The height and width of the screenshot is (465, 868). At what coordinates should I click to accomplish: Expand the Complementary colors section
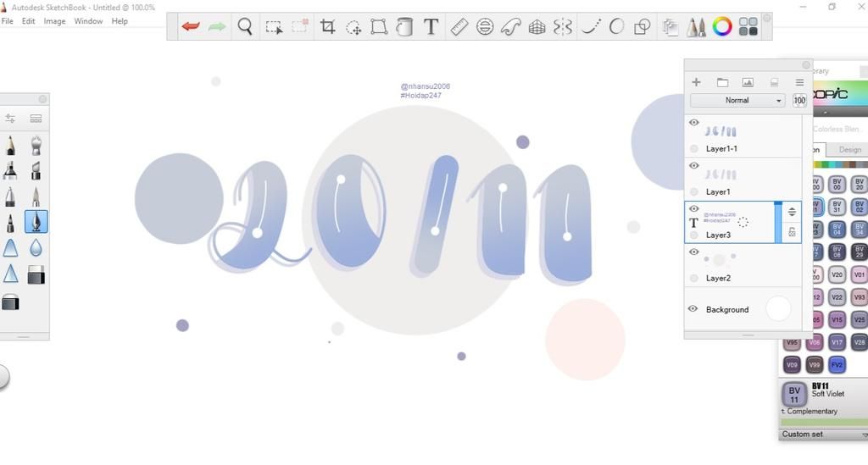[810, 412]
